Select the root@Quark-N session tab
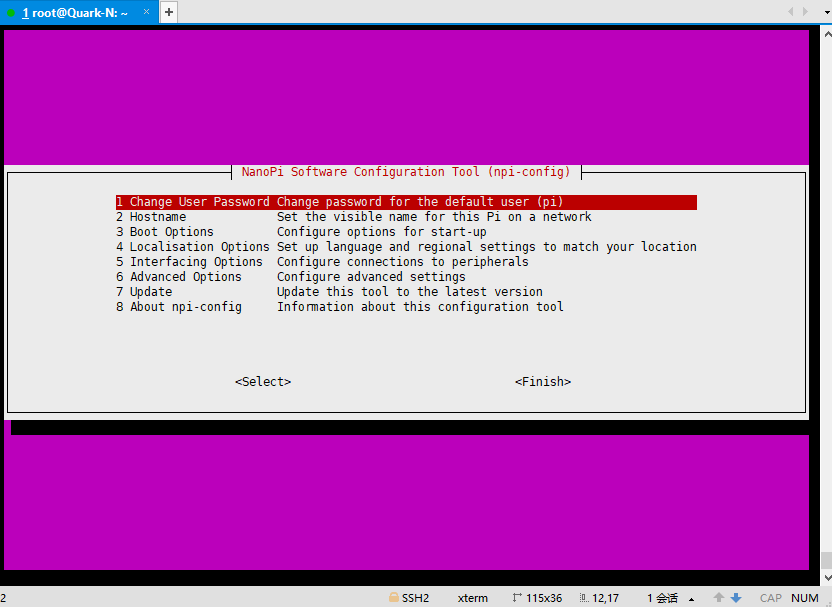The height and width of the screenshot is (607, 832). coord(79,13)
